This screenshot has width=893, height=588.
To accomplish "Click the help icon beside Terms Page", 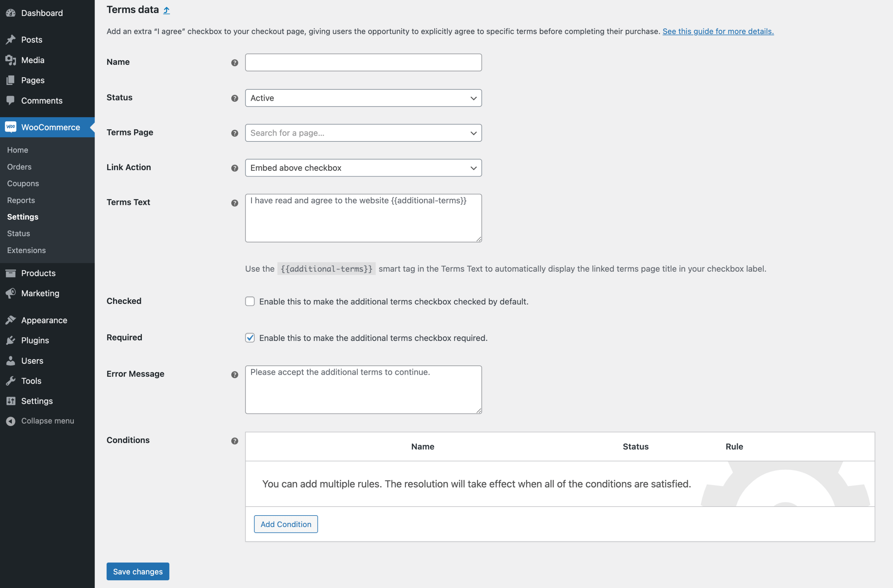I will (234, 133).
